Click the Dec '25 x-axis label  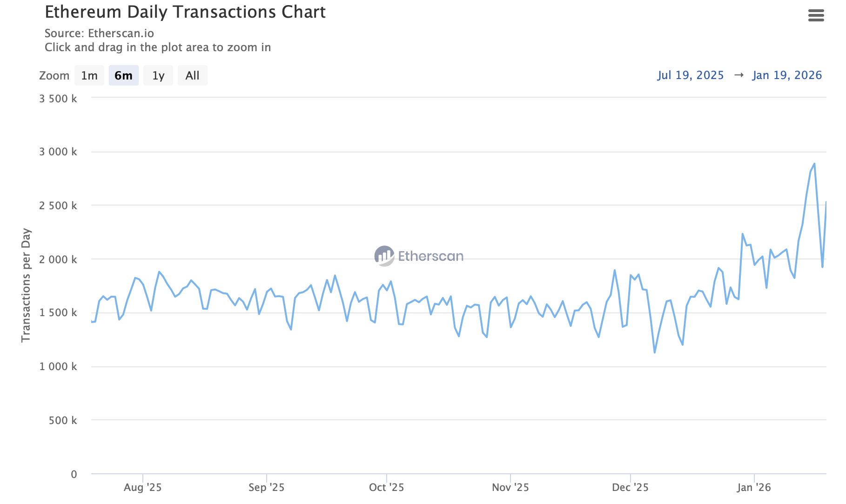[x=630, y=487]
